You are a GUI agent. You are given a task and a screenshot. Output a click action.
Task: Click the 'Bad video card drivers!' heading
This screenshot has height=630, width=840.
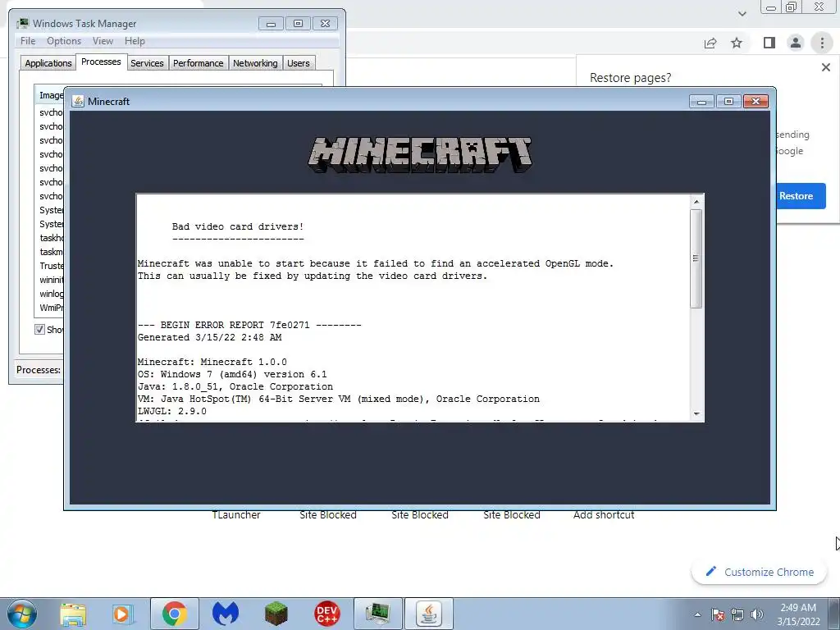238,226
